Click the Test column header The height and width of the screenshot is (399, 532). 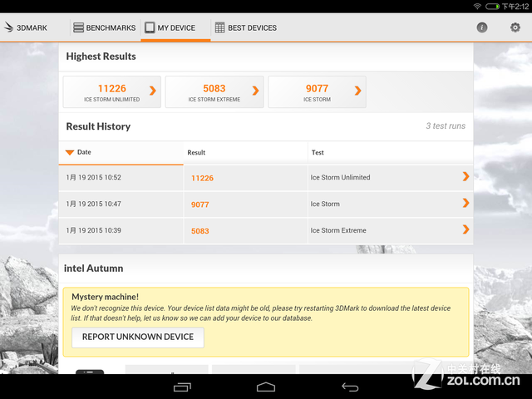390,153
